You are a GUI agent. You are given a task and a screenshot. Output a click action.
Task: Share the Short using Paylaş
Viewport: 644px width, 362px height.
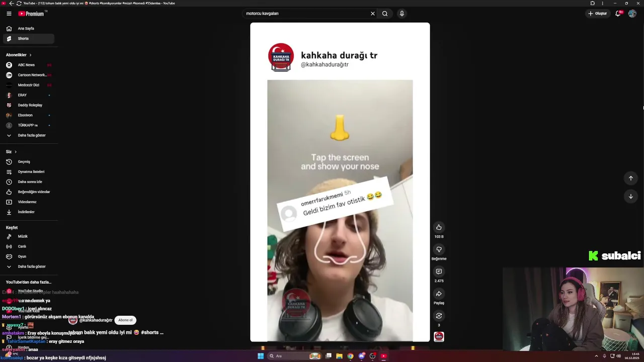coord(439,294)
